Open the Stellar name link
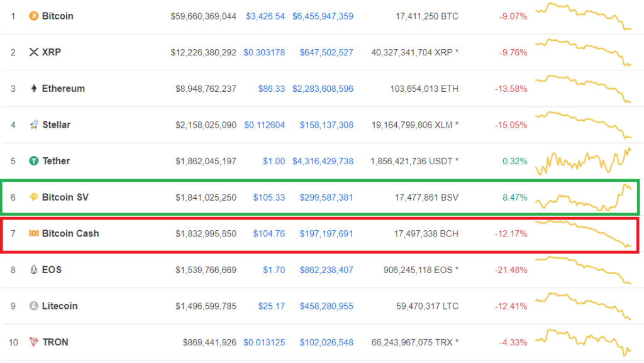Image resolution: width=644 pixels, height=363 pixels. click(x=56, y=125)
